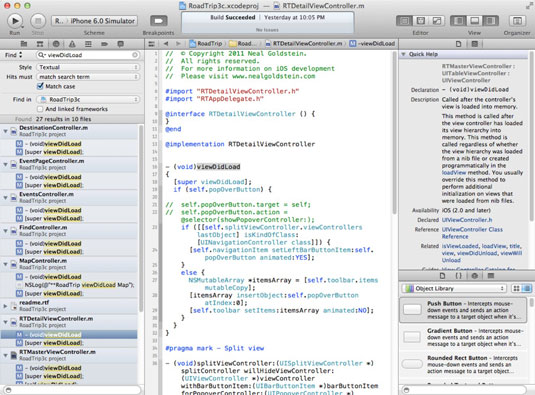Screen dimensions: 535x395
Task: Show the File inspector
Action: tap(458, 44)
